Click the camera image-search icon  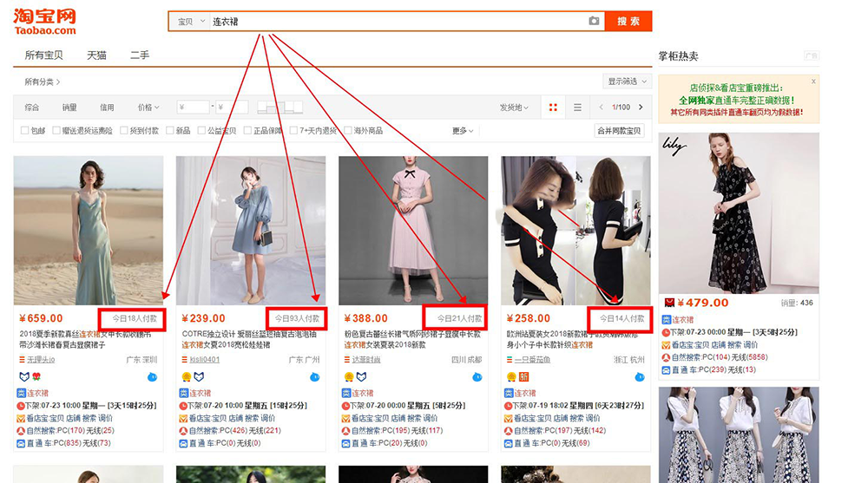tap(594, 21)
